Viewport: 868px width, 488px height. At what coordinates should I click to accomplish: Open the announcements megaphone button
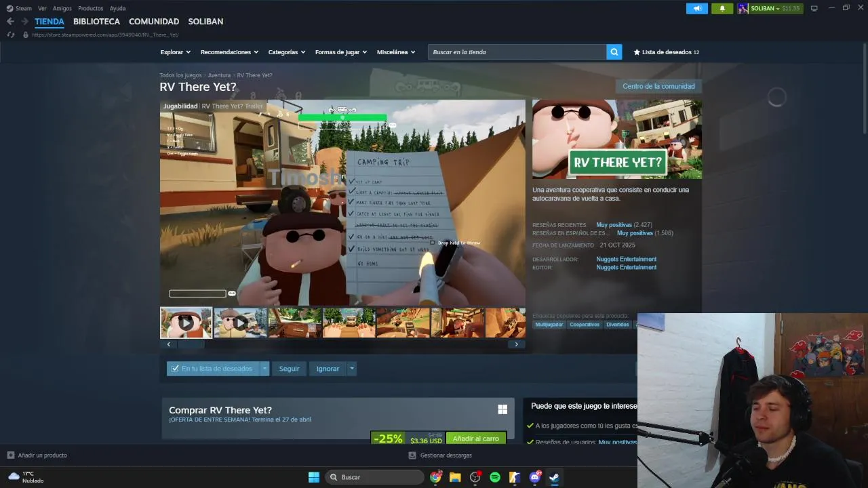click(x=696, y=8)
